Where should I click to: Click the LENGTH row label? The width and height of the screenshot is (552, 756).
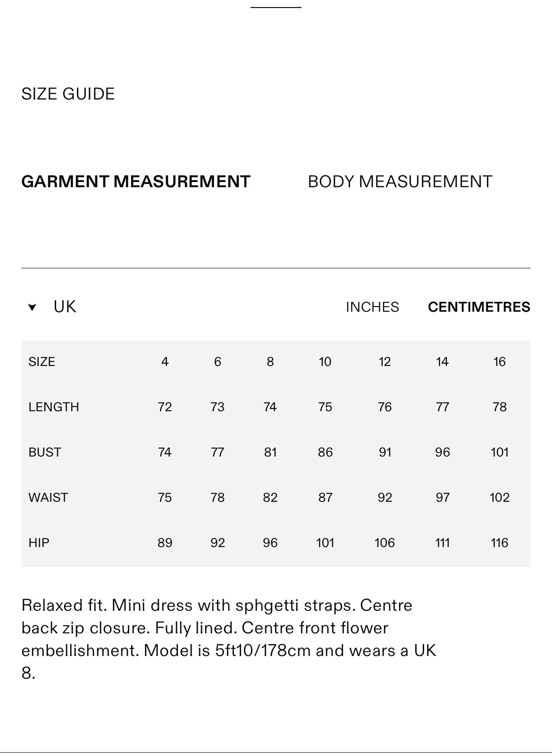click(x=54, y=407)
